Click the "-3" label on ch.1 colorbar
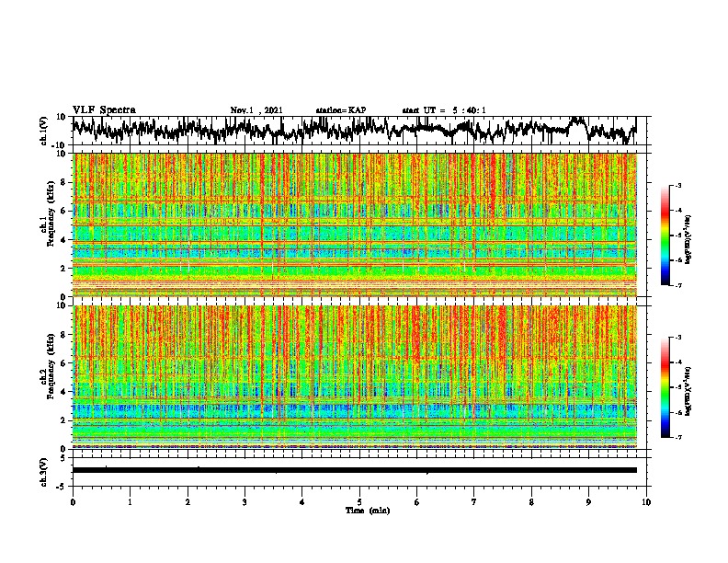The width and height of the screenshot is (728, 563). tap(678, 185)
